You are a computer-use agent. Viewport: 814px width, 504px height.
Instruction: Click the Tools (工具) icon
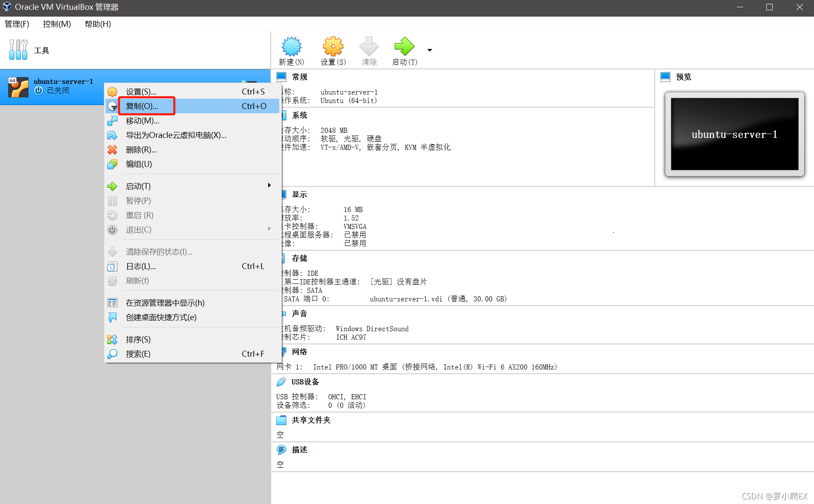pyautogui.click(x=18, y=50)
